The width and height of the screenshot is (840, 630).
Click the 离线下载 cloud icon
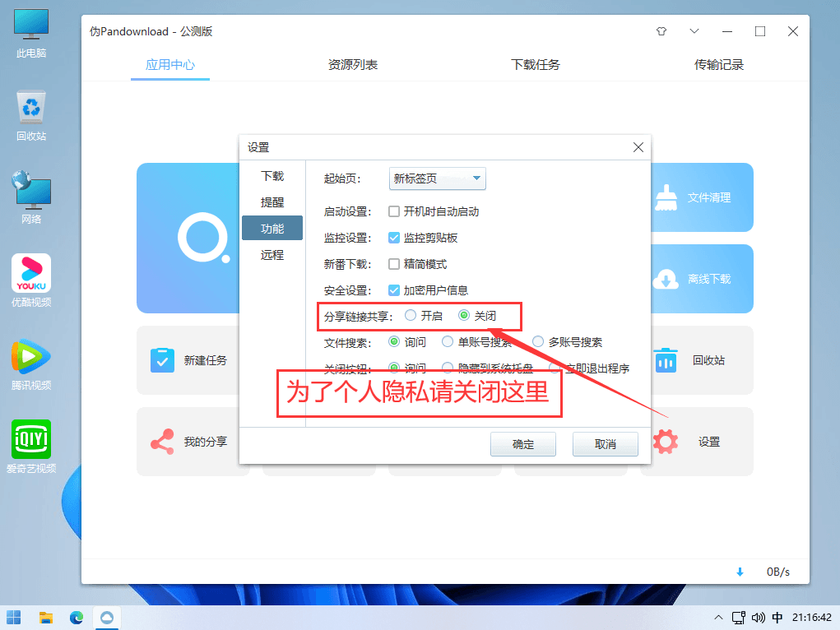[x=666, y=279]
